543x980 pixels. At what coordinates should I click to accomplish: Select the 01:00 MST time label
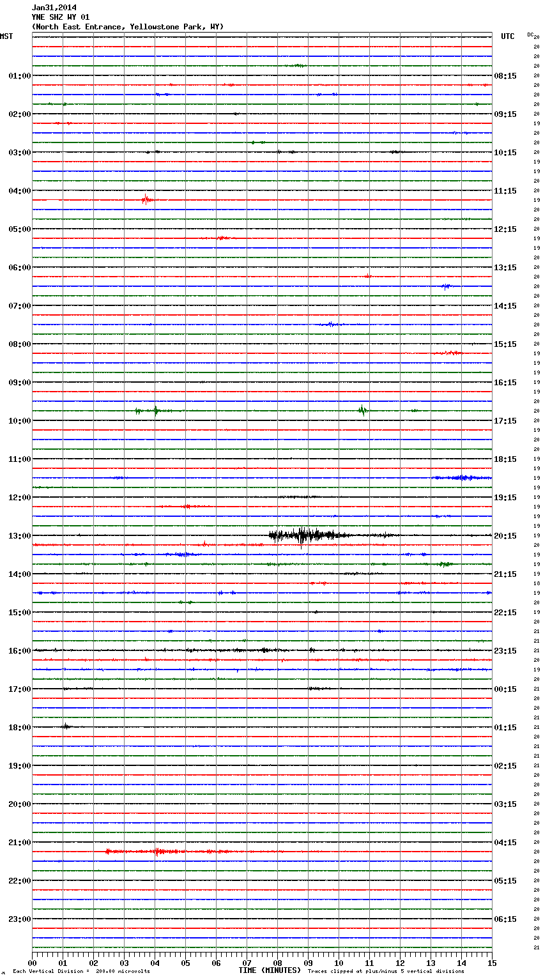(x=19, y=76)
